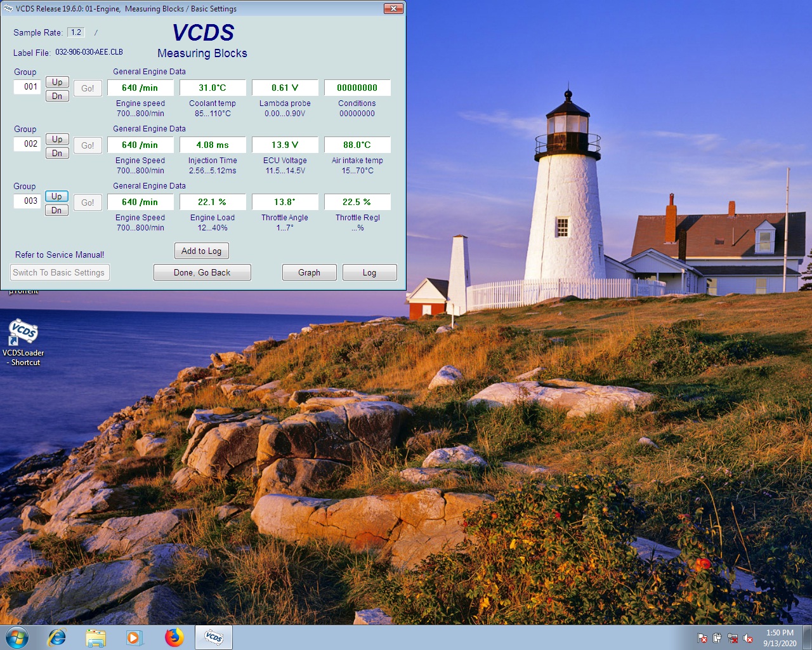
Task: Increase Group 001 with the Up button
Action: pos(57,82)
